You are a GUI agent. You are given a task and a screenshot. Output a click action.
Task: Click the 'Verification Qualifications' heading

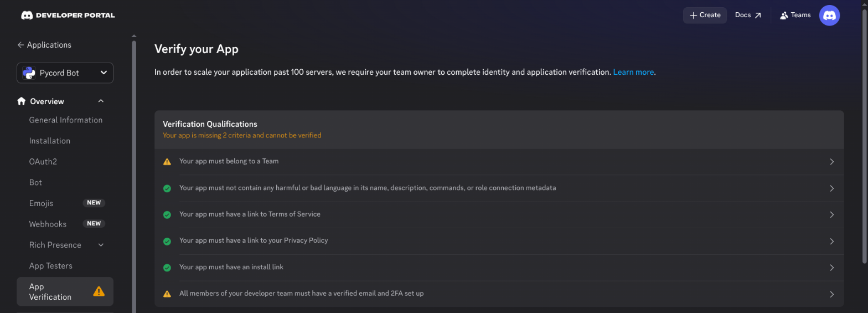pos(210,124)
